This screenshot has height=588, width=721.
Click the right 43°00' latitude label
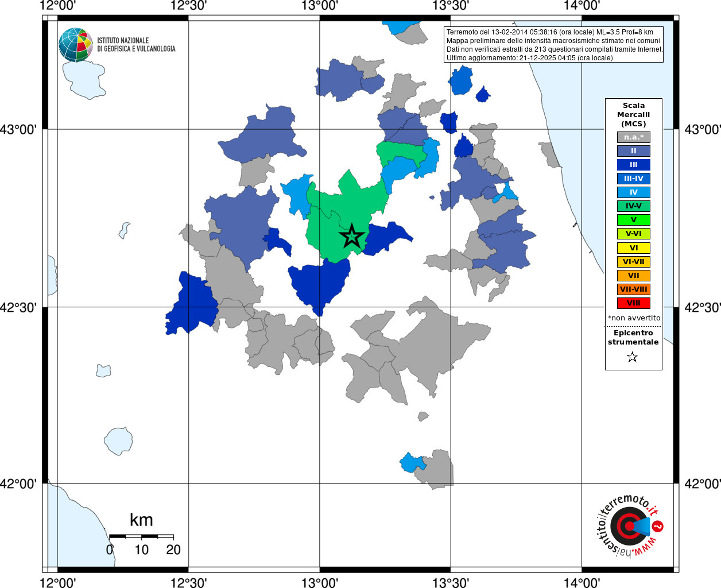[703, 129]
